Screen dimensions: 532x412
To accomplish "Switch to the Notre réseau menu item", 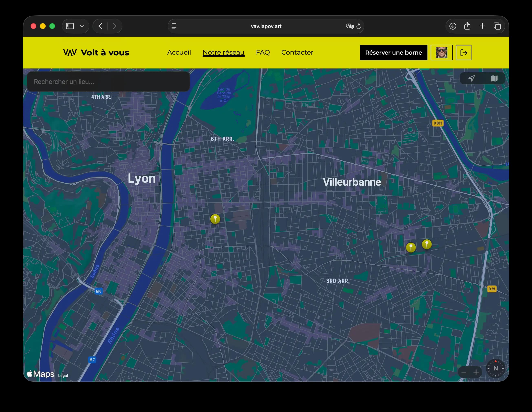I will (x=224, y=52).
